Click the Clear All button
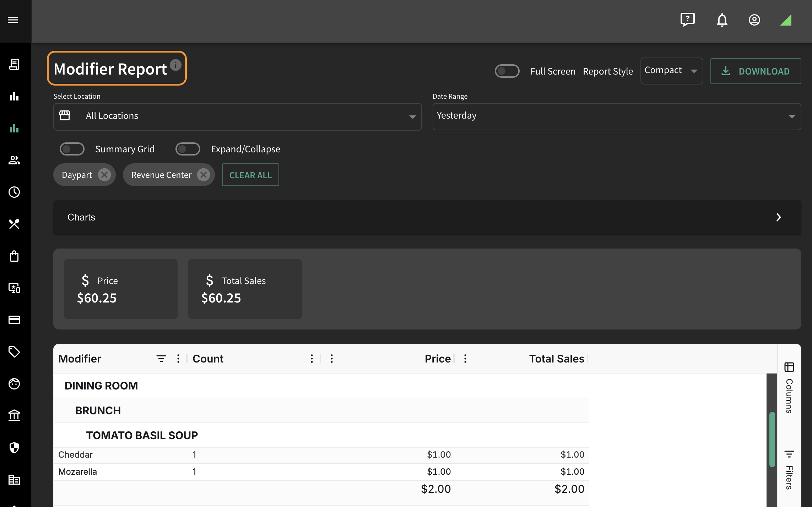Viewport: 812px width, 507px height. [x=250, y=175]
